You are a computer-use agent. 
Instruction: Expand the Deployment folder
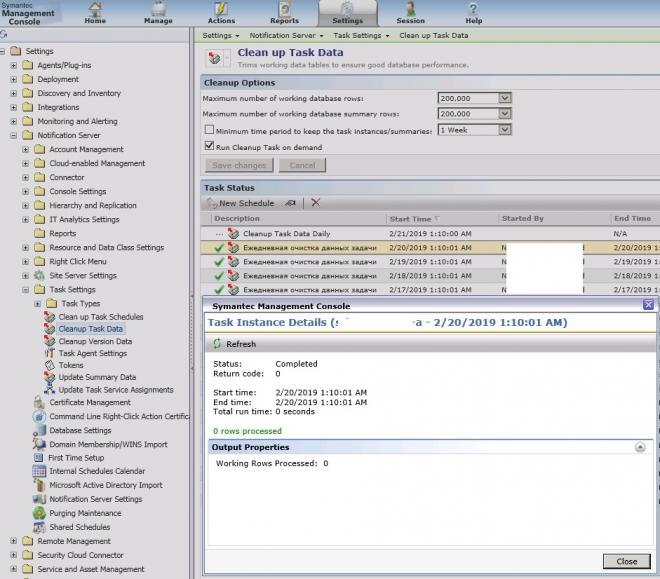13,79
